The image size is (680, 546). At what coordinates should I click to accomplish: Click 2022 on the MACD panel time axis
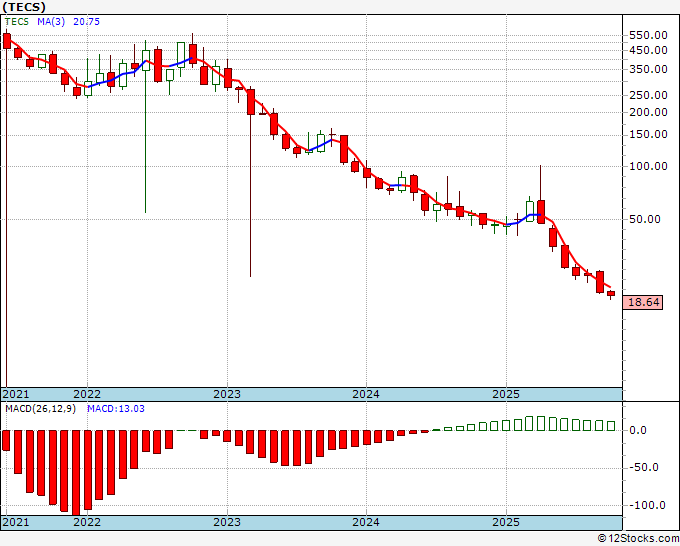pos(87,522)
